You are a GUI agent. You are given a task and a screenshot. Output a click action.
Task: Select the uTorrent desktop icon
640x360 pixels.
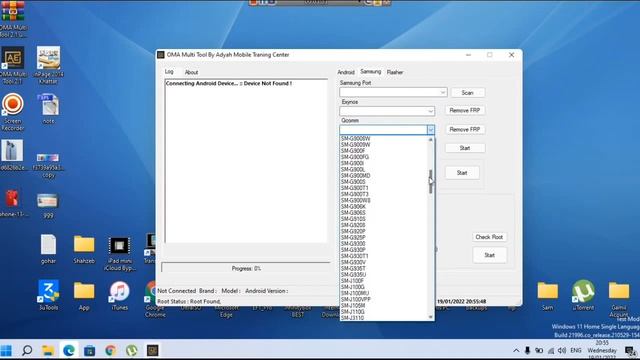(583, 296)
